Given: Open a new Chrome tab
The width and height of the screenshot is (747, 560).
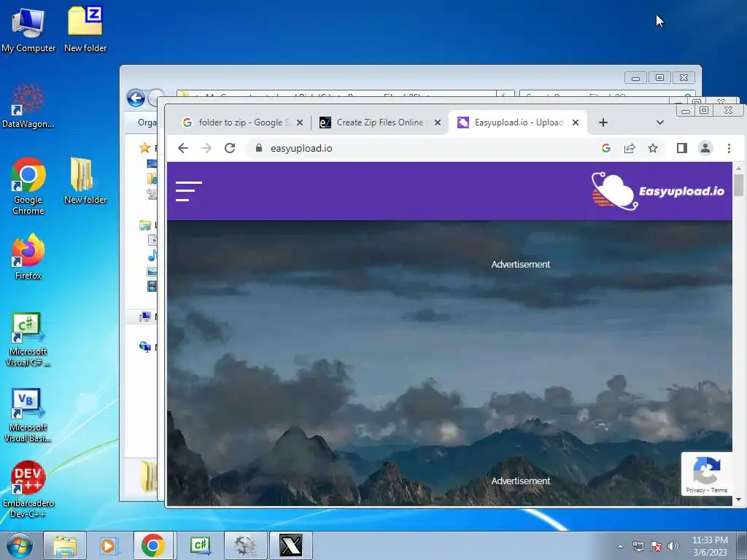Looking at the screenshot, I should point(603,122).
